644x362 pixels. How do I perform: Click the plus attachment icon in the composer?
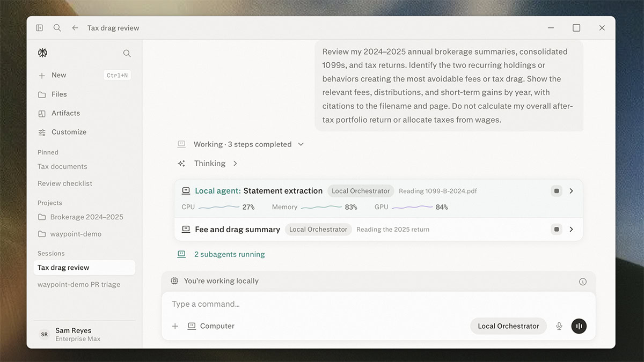175,326
